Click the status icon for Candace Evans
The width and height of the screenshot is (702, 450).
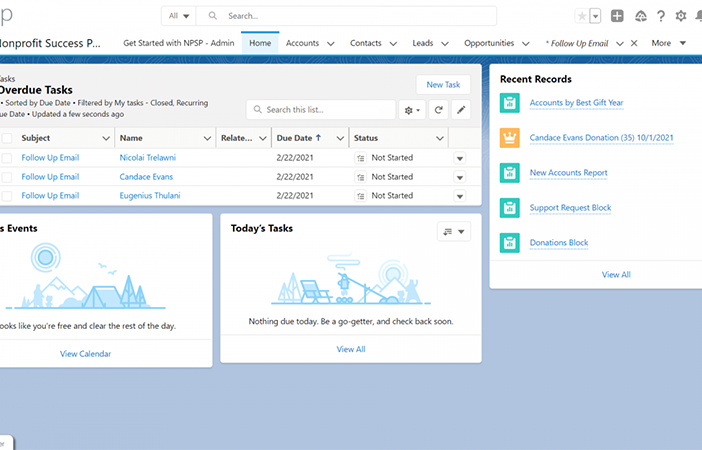click(x=360, y=177)
